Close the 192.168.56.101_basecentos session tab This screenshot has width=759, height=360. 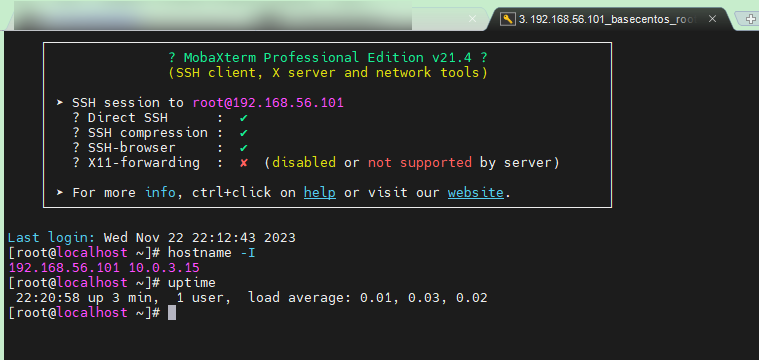click(712, 19)
